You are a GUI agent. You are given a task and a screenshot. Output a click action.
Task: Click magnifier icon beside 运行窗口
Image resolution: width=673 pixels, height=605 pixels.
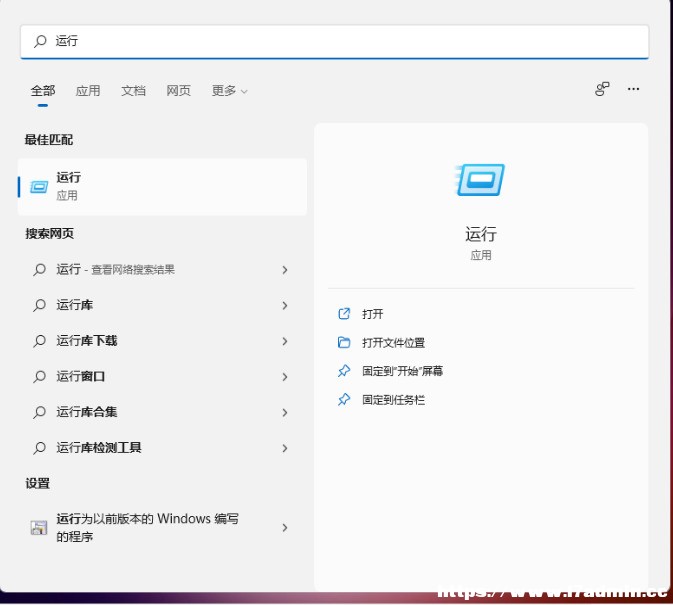(39, 376)
